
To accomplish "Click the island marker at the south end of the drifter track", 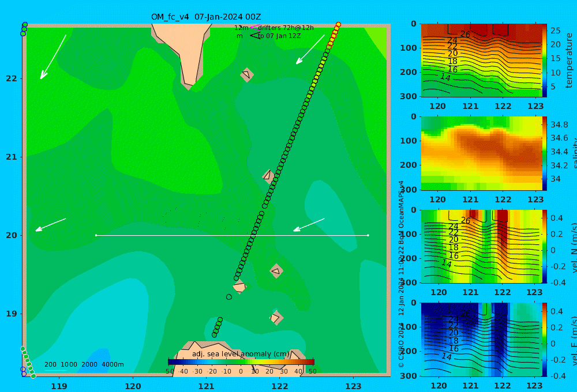I will (239, 287).
